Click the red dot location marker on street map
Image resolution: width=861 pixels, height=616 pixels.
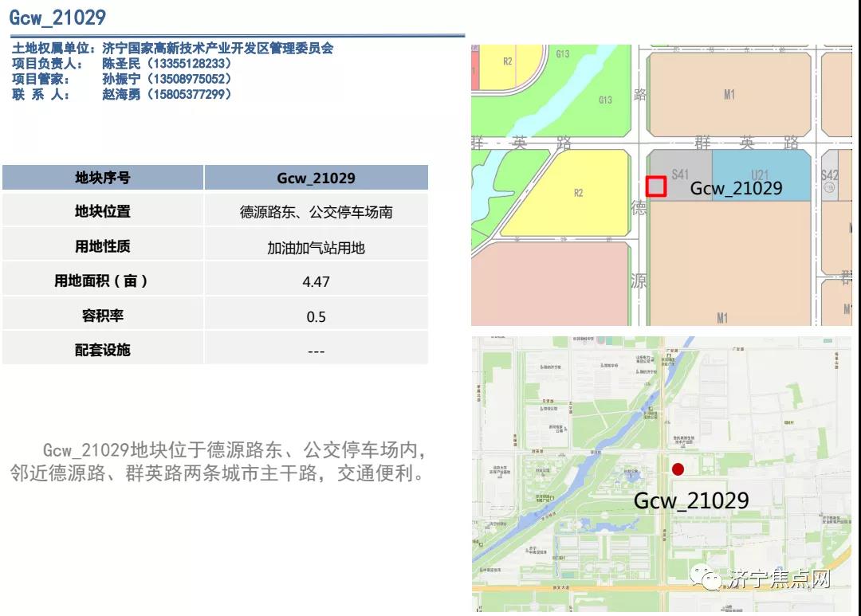click(678, 469)
